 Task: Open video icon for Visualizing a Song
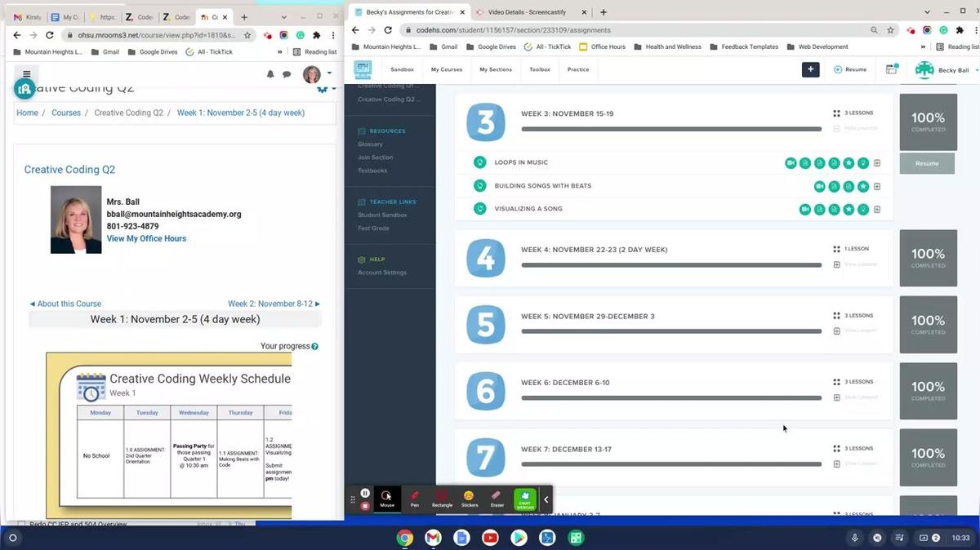[x=804, y=210]
